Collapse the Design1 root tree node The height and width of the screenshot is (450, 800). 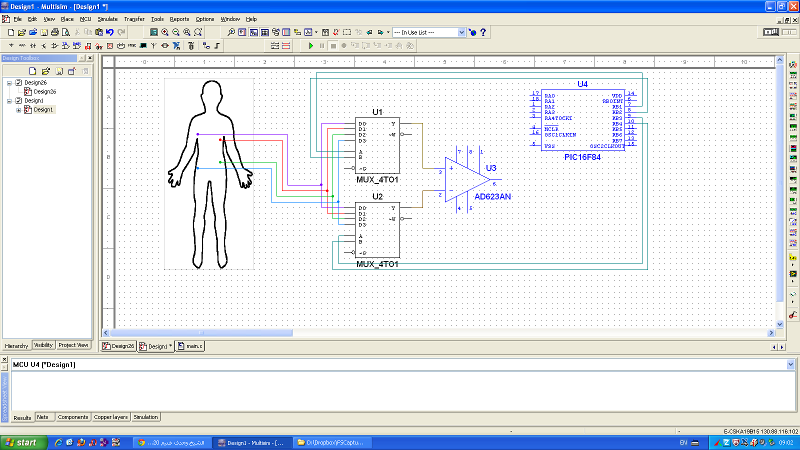click(x=9, y=101)
